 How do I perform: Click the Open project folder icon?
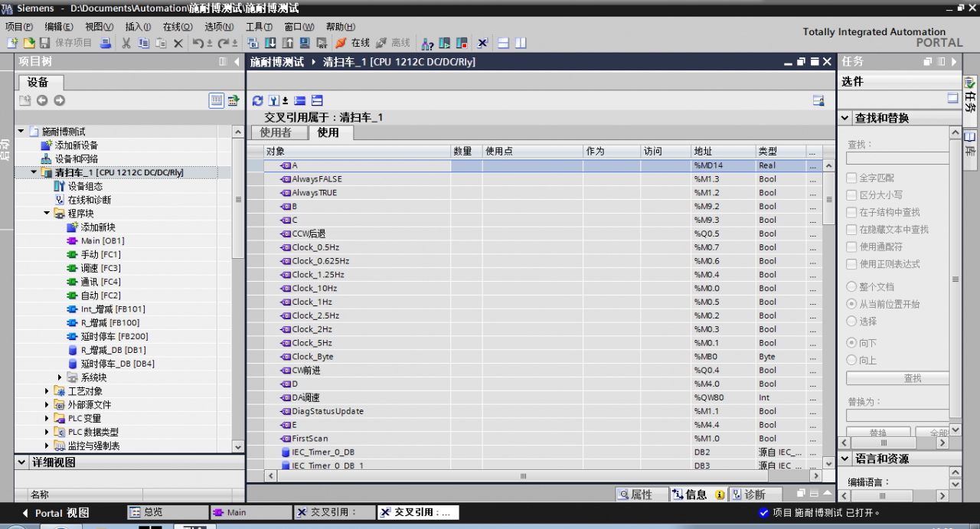[x=29, y=43]
